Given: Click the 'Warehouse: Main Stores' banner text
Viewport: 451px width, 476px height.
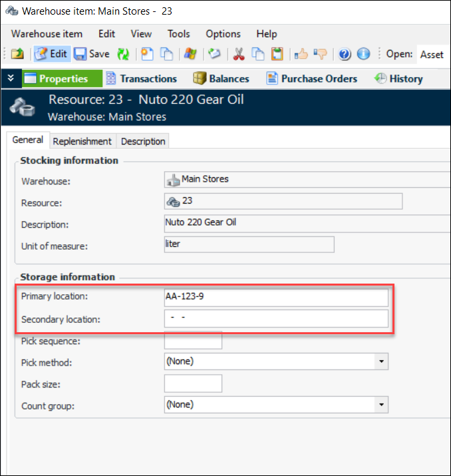Looking at the screenshot, I should (107, 117).
